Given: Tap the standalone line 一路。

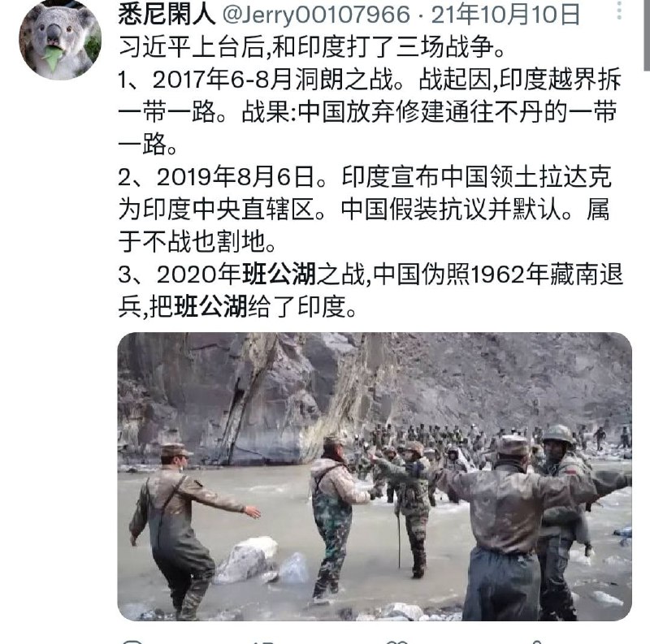Looking at the screenshot, I should [148, 144].
